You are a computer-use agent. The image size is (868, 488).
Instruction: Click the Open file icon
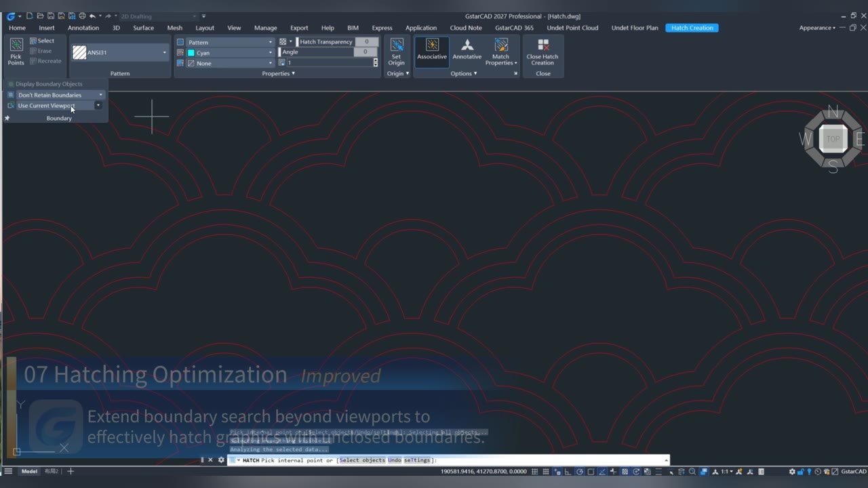point(40,16)
